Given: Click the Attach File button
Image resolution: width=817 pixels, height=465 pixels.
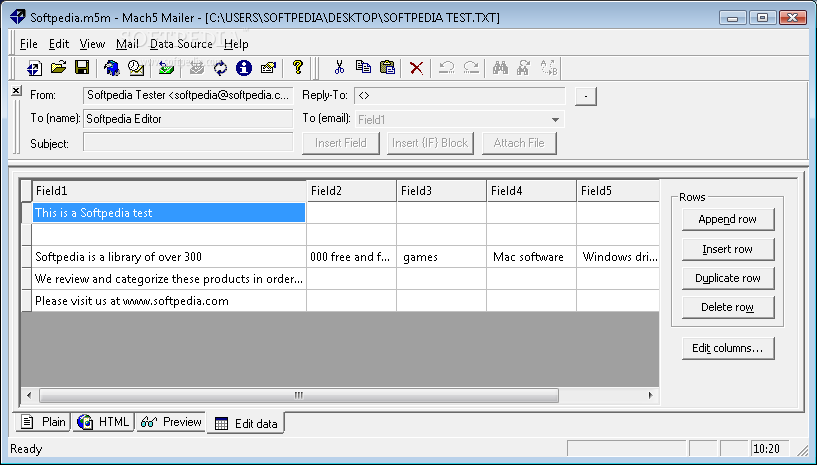Looking at the screenshot, I should click(519, 143).
